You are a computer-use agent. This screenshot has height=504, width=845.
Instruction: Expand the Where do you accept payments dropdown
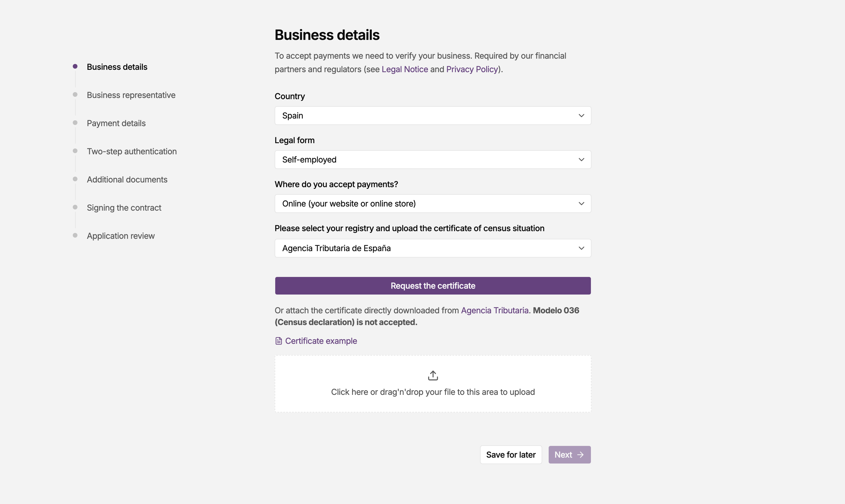click(x=433, y=204)
